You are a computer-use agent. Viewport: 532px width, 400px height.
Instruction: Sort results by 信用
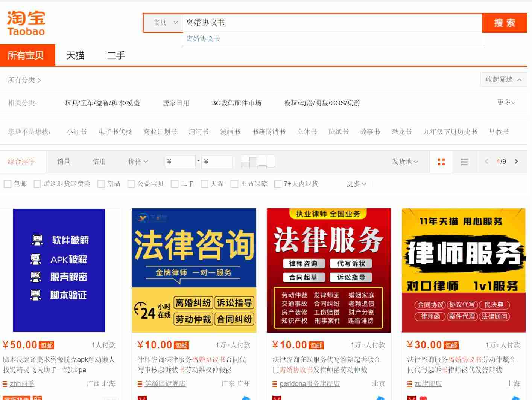(x=99, y=162)
